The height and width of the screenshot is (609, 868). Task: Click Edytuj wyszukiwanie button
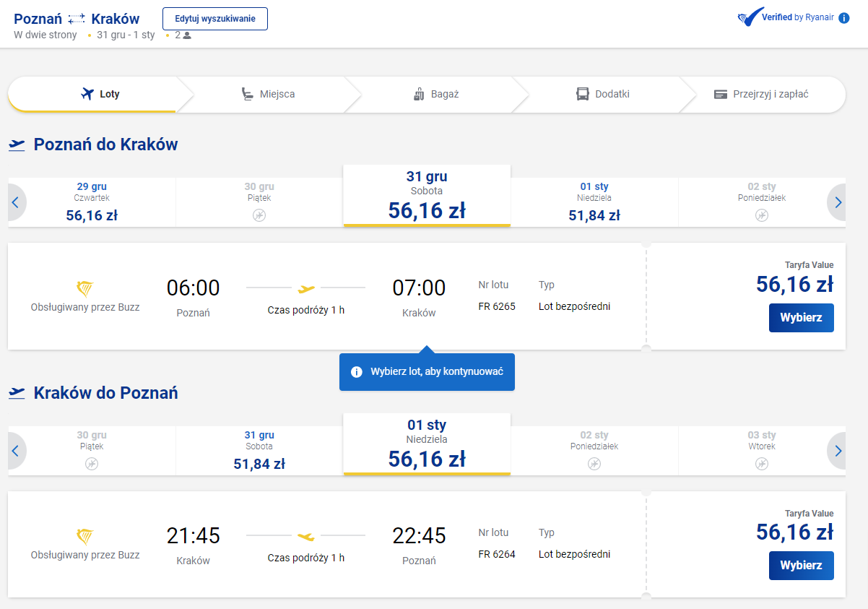tap(215, 19)
